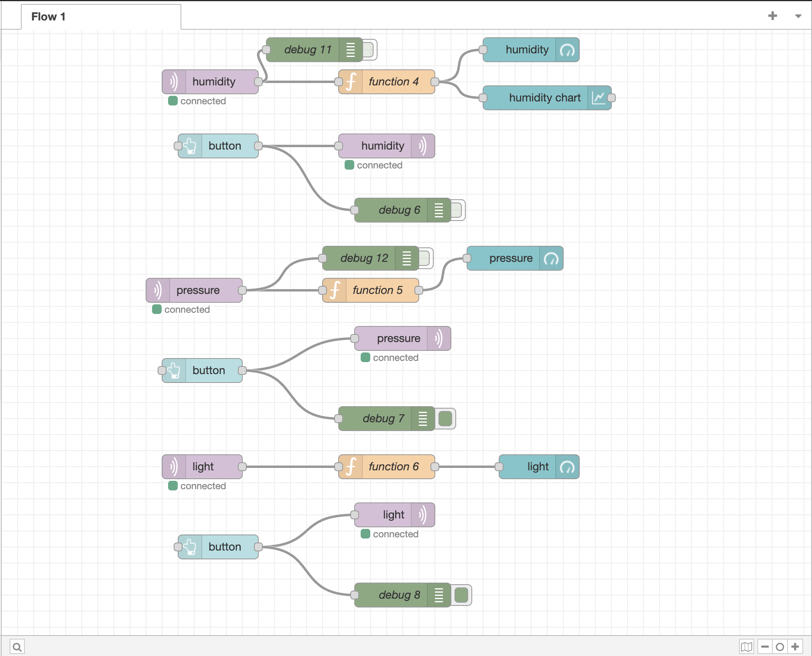Click the light MQTT output wave icon
The height and width of the screenshot is (656, 812).
click(423, 515)
